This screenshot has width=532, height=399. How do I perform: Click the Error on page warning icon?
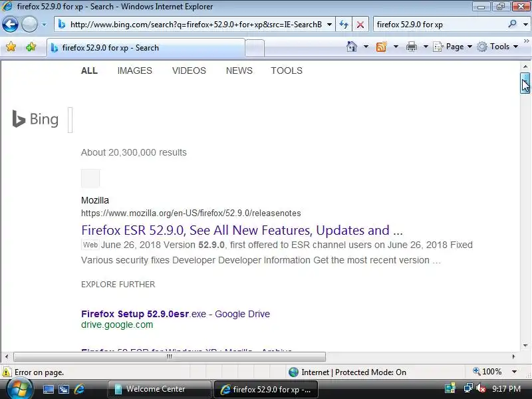point(7,372)
